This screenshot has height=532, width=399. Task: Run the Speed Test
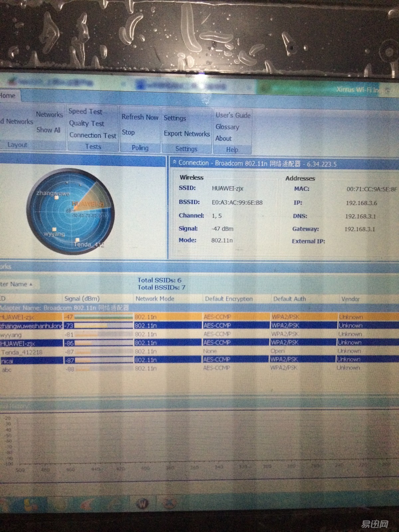tap(85, 111)
